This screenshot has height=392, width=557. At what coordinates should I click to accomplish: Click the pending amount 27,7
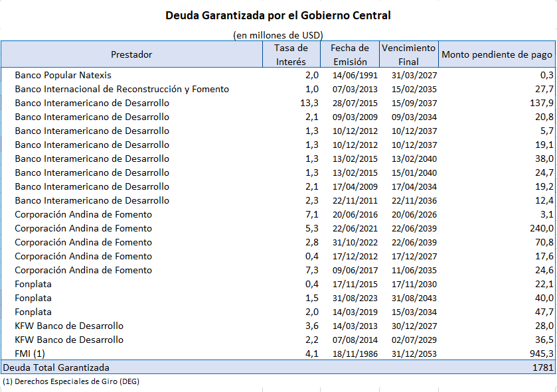(x=544, y=89)
